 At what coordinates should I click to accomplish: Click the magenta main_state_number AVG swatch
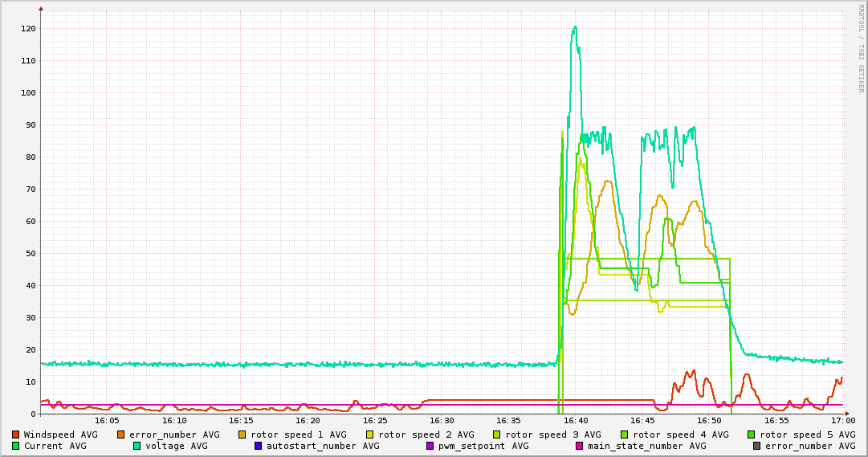click(x=579, y=446)
